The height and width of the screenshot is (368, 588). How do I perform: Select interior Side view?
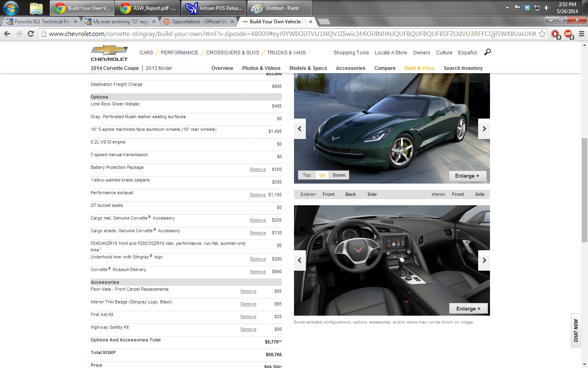480,194
